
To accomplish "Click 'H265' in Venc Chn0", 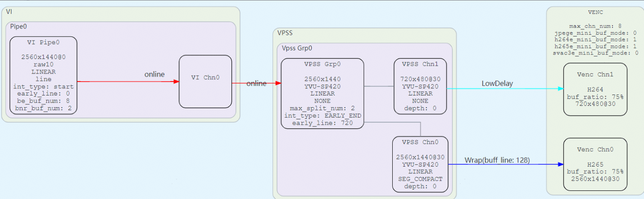I will point(595,164).
